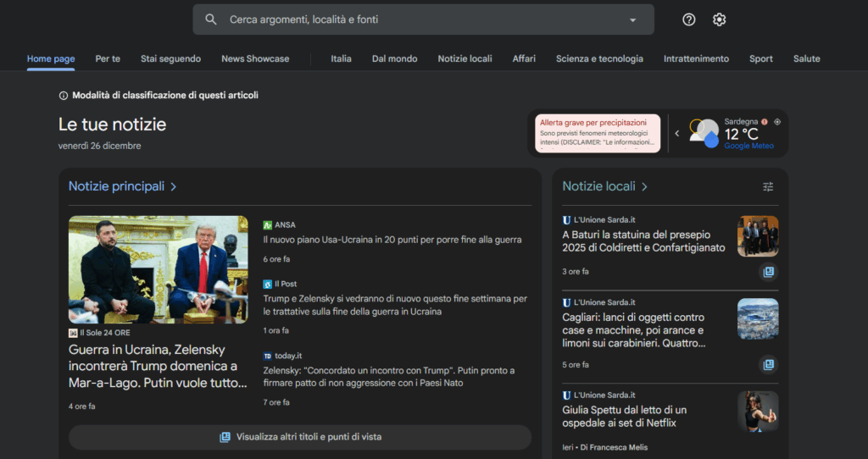This screenshot has height=459, width=868.
Task: Click the previous arrow in weather widget
Action: [x=676, y=133]
